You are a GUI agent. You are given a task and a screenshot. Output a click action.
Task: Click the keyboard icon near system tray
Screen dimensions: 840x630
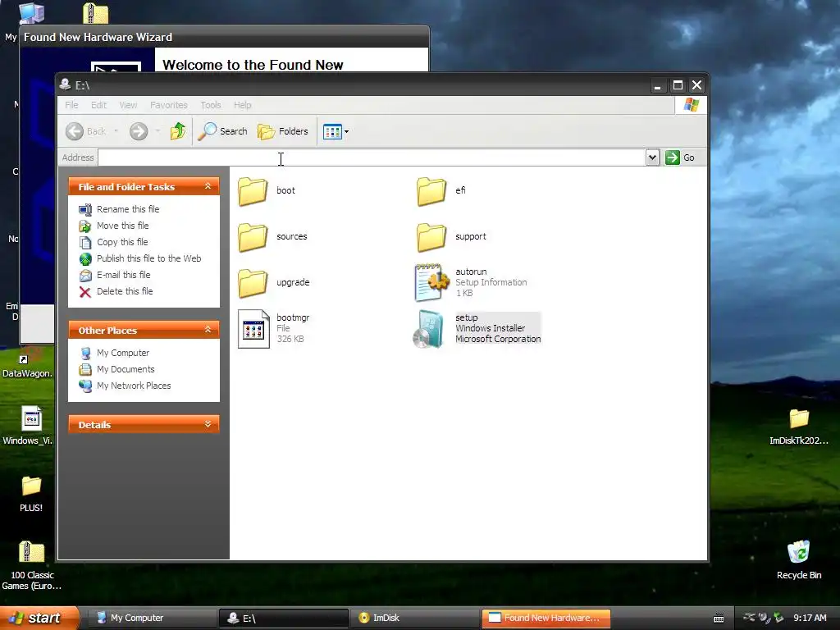click(719, 619)
